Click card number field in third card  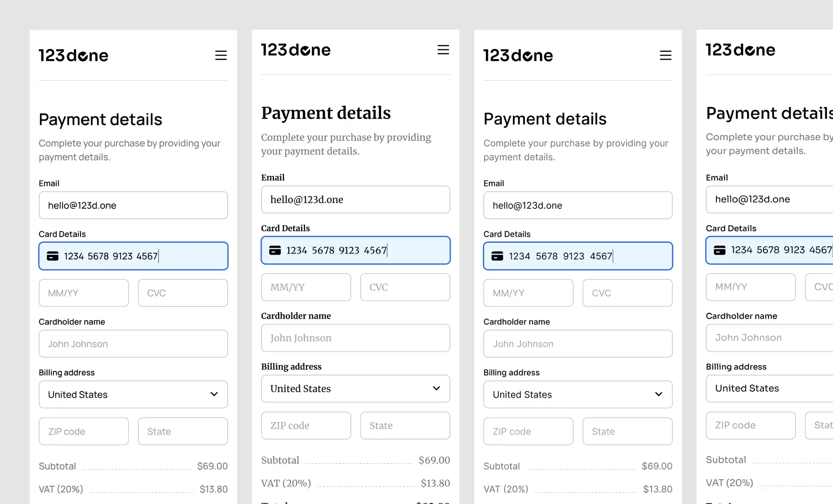click(x=578, y=256)
